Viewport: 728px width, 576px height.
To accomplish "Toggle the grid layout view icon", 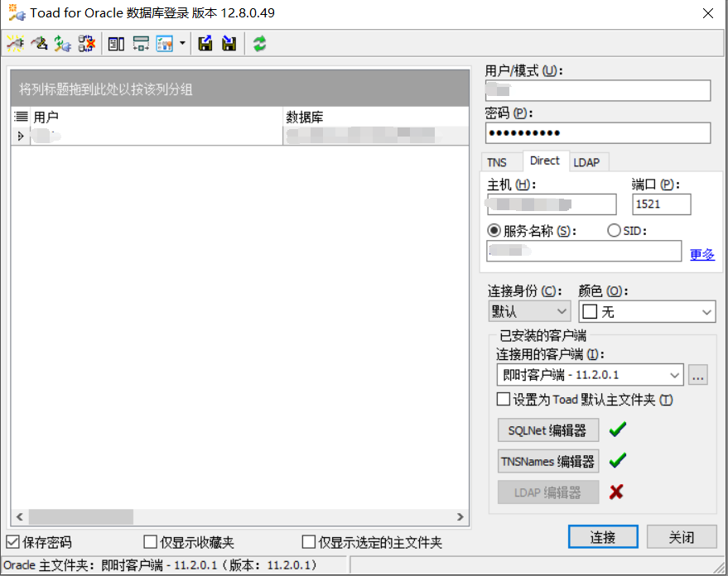I will coord(139,43).
